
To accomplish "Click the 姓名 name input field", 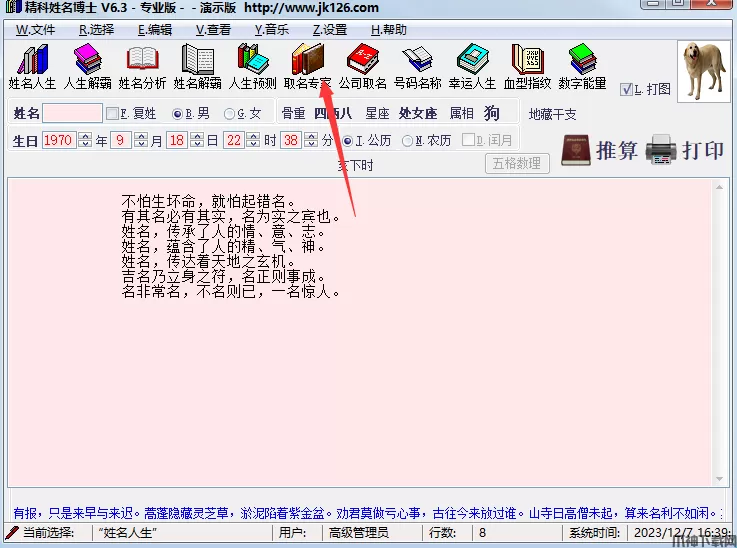I will click(72, 113).
